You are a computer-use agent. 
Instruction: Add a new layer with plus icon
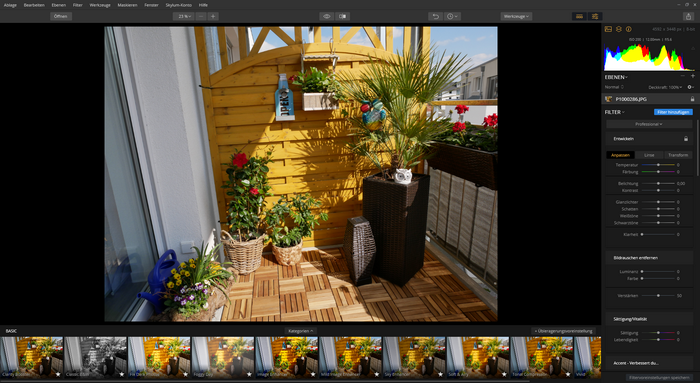click(x=692, y=77)
